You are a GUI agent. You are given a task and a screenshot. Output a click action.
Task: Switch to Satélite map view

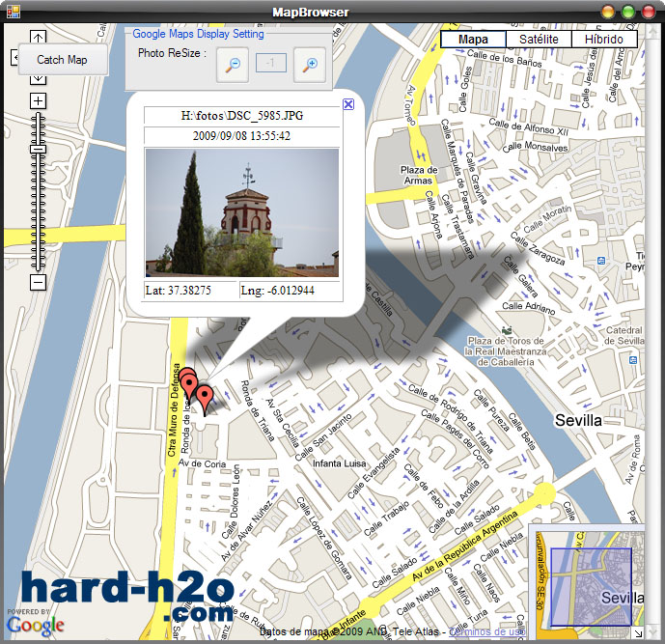[x=539, y=40]
